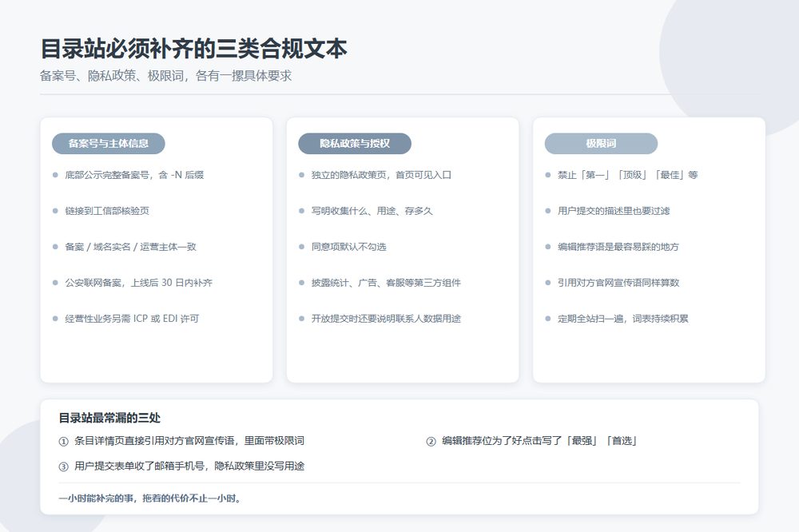Click item ③ 用户提交表单收了邮箱手机号
The image size is (799, 532).
point(181,466)
